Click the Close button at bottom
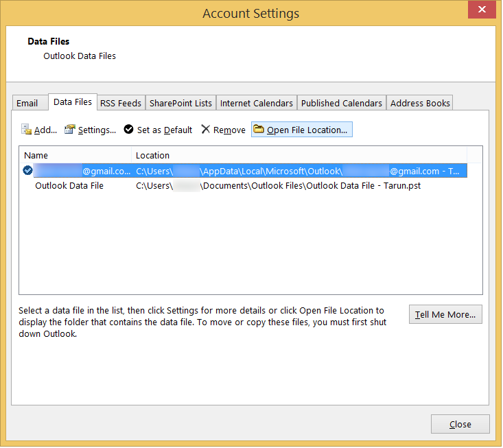This screenshot has width=503, height=448. coord(461,425)
